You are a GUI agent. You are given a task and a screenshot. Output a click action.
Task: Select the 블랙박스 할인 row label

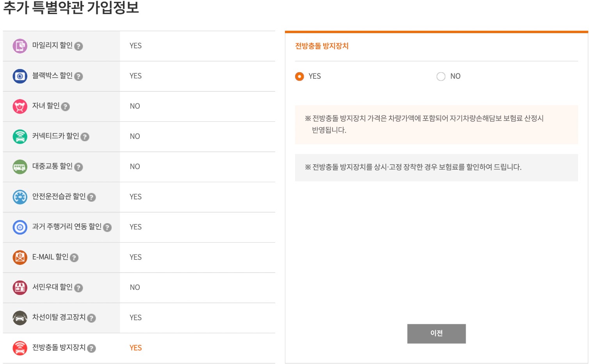52,75
